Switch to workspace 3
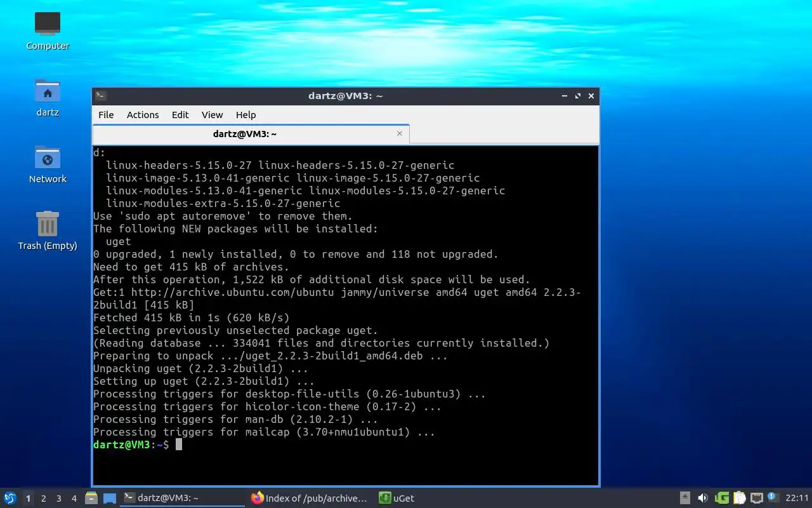This screenshot has width=812, height=508. (58, 498)
